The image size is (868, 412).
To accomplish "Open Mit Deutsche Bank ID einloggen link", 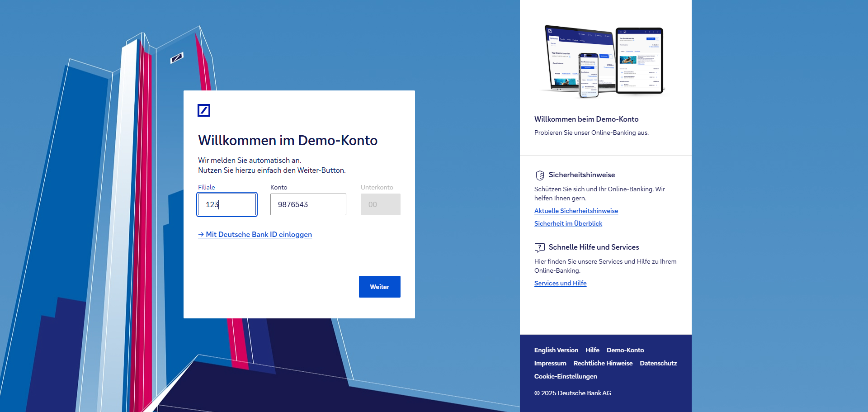I will pos(255,234).
